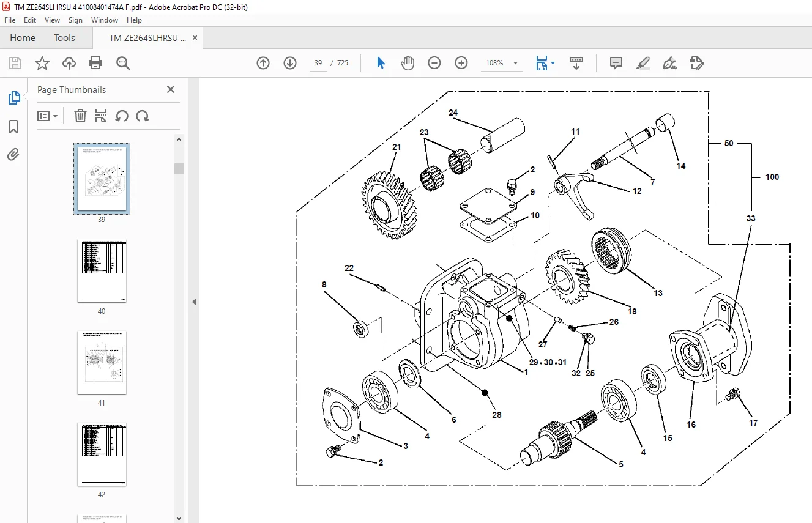The height and width of the screenshot is (523, 812).
Task: Open the find text magnifier tool
Action: (123, 63)
